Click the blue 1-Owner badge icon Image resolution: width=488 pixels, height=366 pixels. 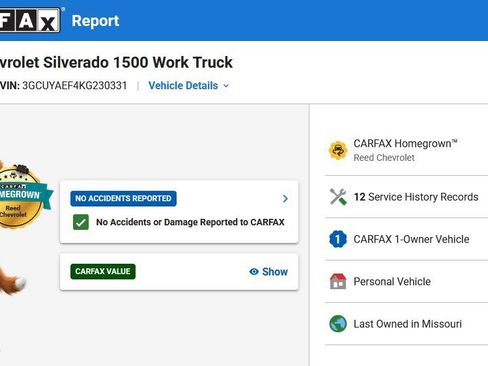click(338, 239)
